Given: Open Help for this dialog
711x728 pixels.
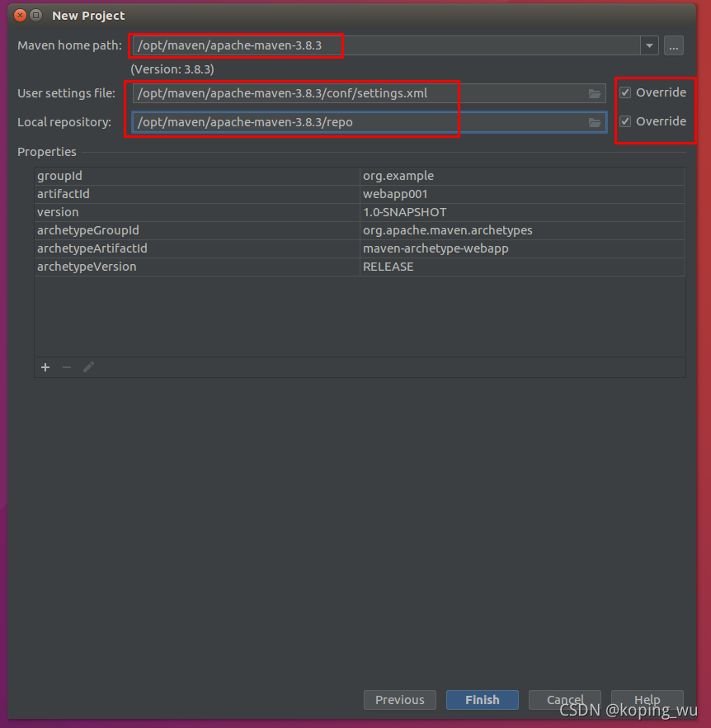Looking at the screenshot, I should pyautogui.click(x=647, y=700).
